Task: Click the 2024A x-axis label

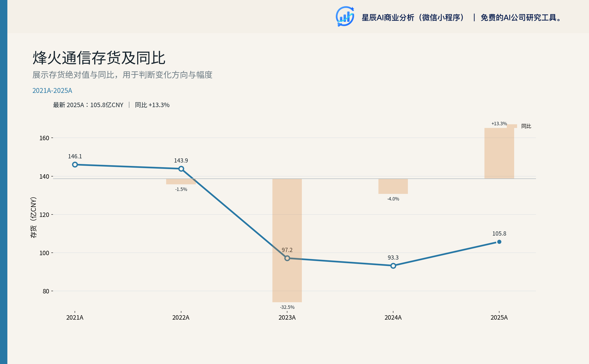Action: click(x=393, y=318)
